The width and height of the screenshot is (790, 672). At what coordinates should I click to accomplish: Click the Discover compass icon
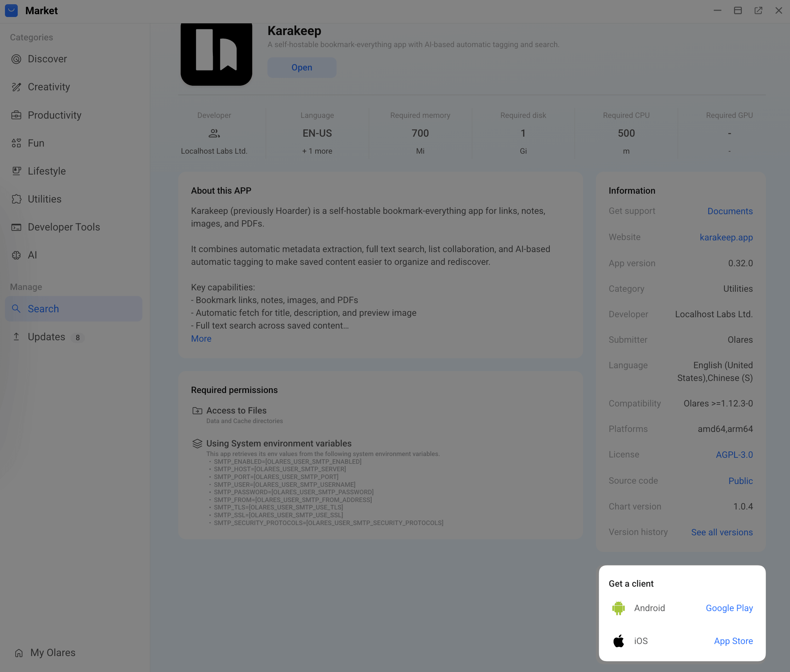[16, 59]
